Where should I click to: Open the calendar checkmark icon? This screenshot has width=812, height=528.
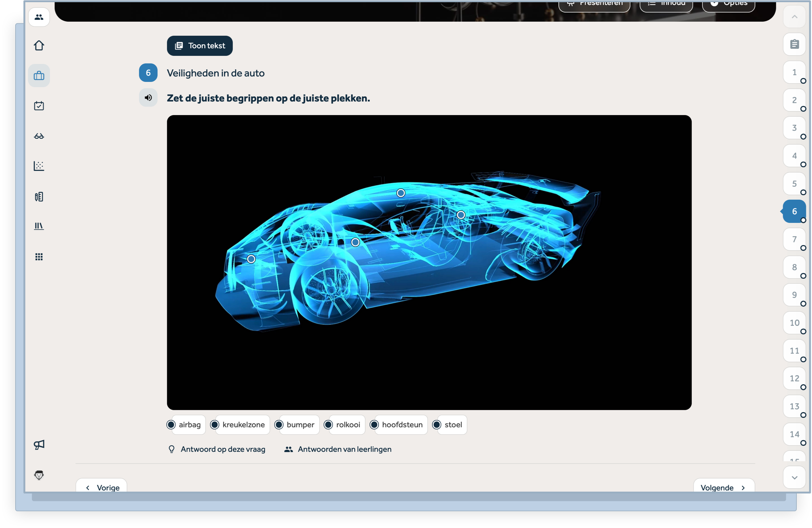[39, 106]
